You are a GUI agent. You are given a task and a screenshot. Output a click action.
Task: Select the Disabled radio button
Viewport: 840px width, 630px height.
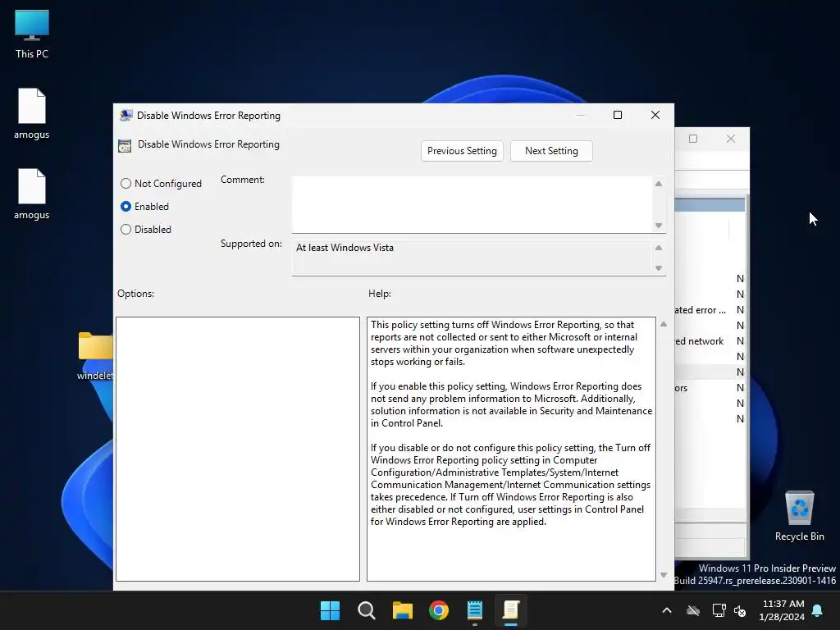[126, 230]
